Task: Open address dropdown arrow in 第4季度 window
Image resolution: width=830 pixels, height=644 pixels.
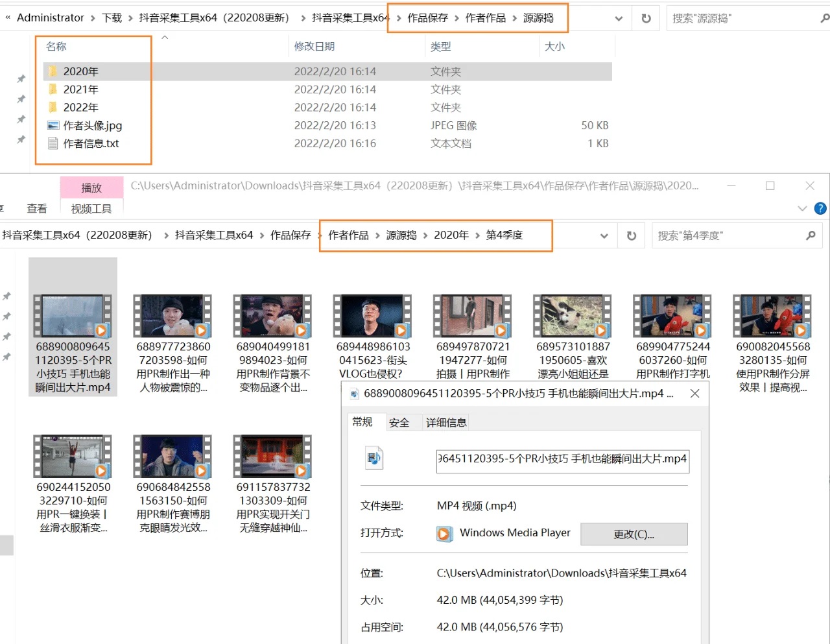Action: point(604,236)
